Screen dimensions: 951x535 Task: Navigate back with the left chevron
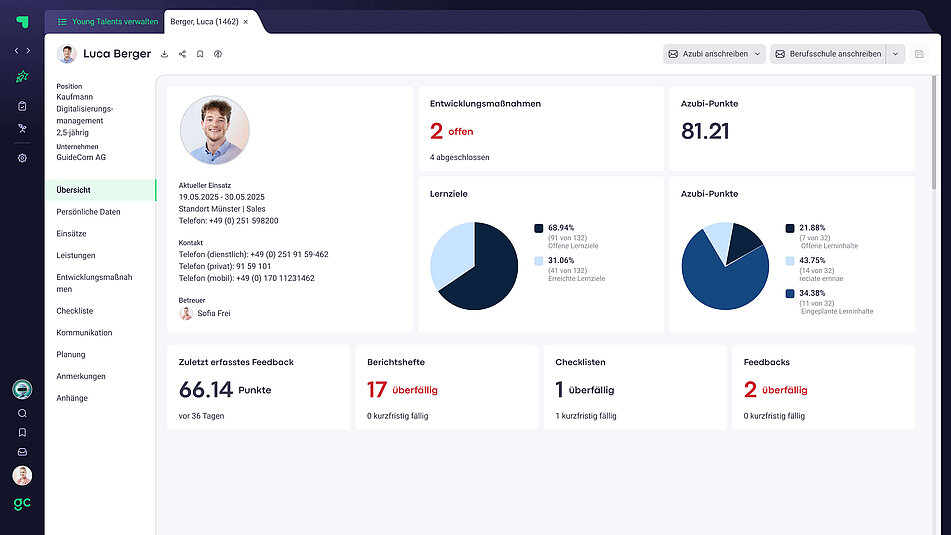[16, 50]
